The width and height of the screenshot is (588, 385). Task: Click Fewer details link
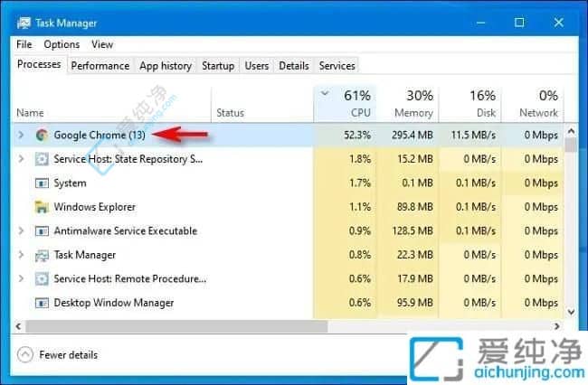click(x=68, y=355)
